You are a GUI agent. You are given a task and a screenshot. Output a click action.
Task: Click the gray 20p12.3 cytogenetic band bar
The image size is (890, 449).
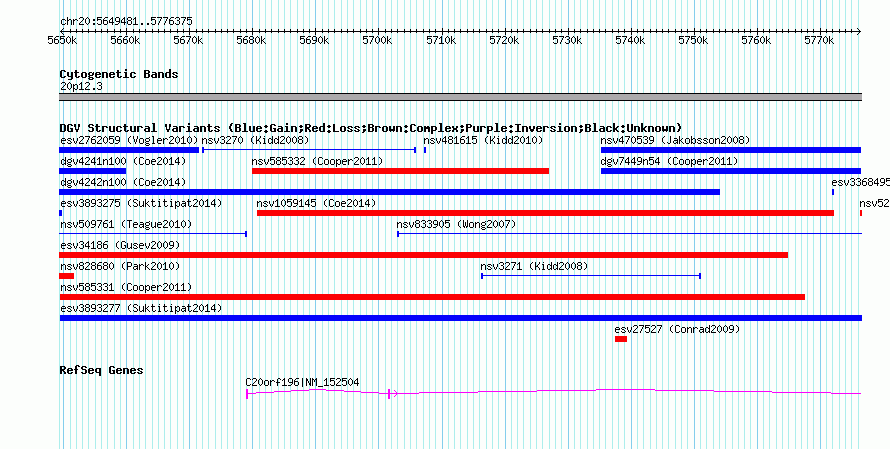[x=461, y=97]
